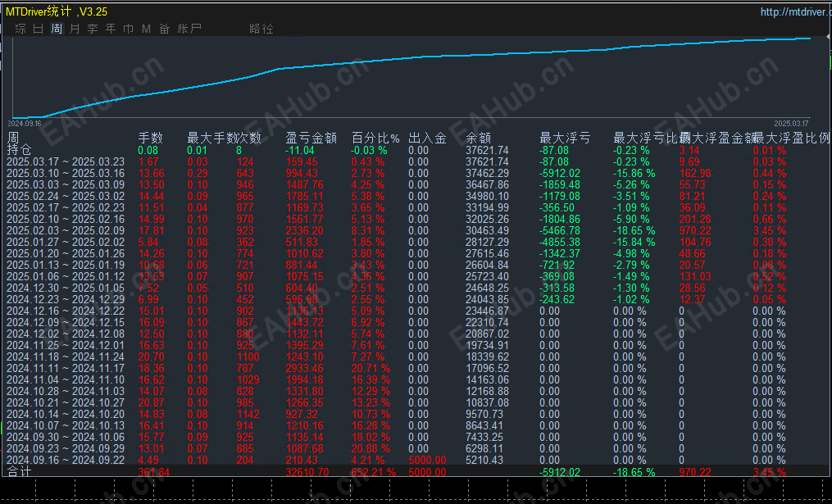Click total lots 361.84
Image resolution: width=832 pixels, height=504 pixels.
click(x=154, y=472)
